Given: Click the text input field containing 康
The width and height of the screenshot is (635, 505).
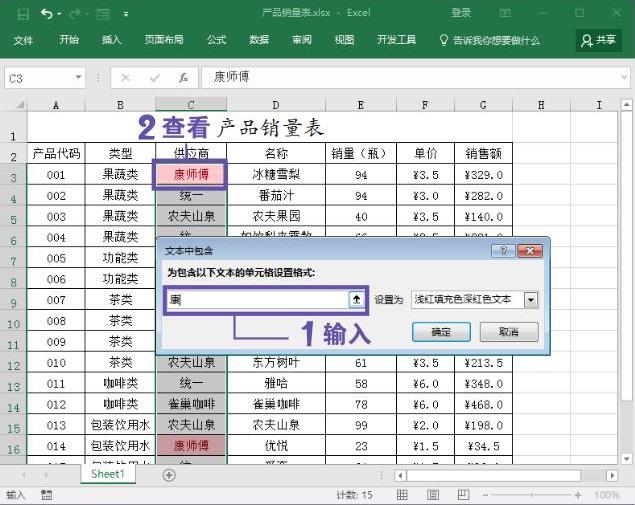Looking at the screenshot, I should [257, 300].
